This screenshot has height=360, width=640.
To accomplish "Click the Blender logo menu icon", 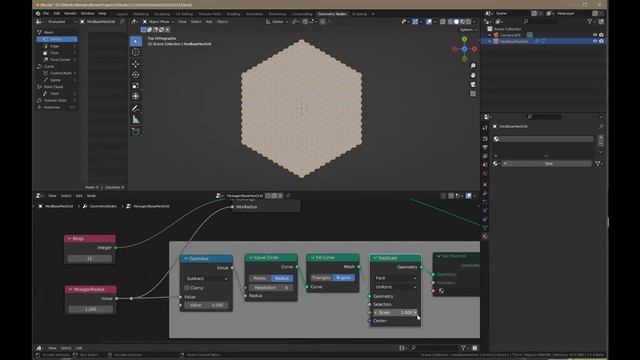I will click(38, 13).
